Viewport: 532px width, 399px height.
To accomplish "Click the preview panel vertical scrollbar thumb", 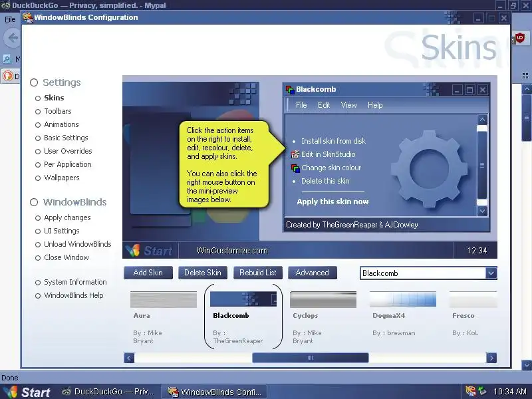I will click(482, 165).
